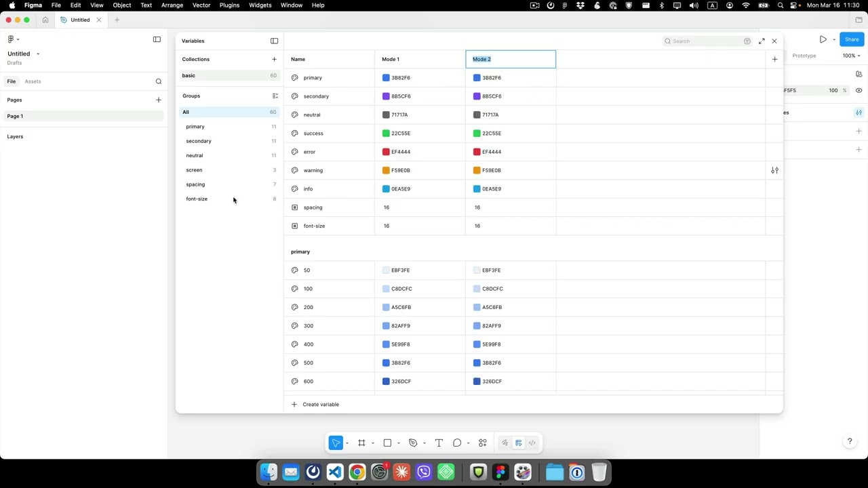Click Mode 2 success color swatch 22C55E
This screenshot has width=868, height=488.
(x=477, y=134)
